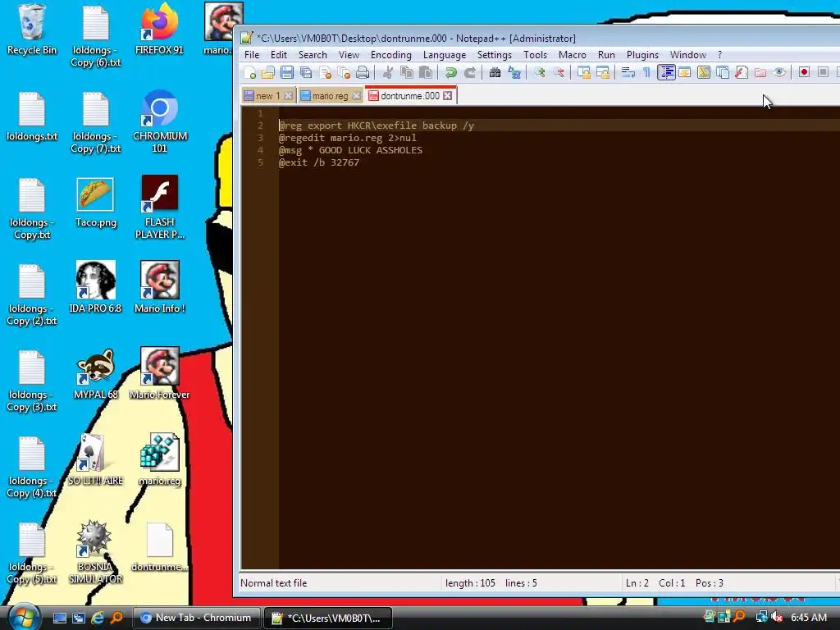Viewport: 840px width, 630px height.
Task: Close the dontrunme.000 tab
Action: tap(448, 95)
